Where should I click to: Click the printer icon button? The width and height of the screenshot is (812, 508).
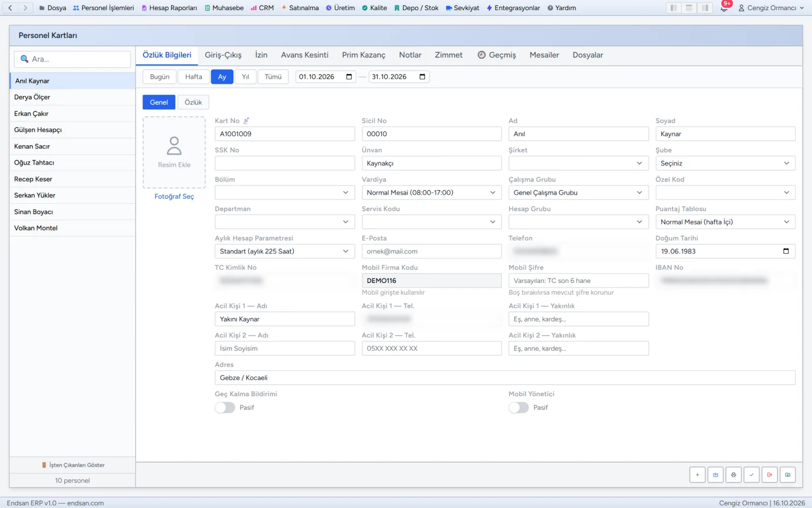(x=733, y=474)
